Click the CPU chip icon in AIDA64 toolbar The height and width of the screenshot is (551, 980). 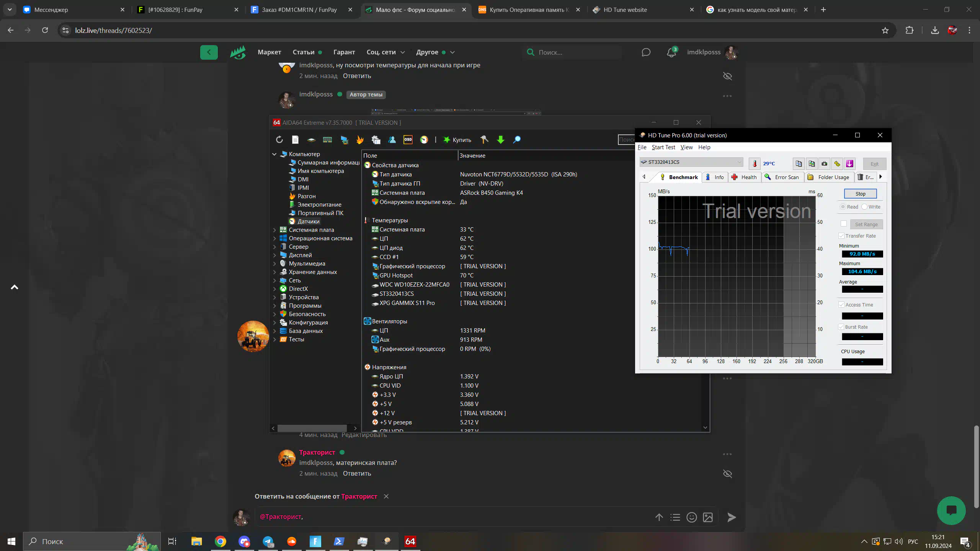[x=311, y=140]
